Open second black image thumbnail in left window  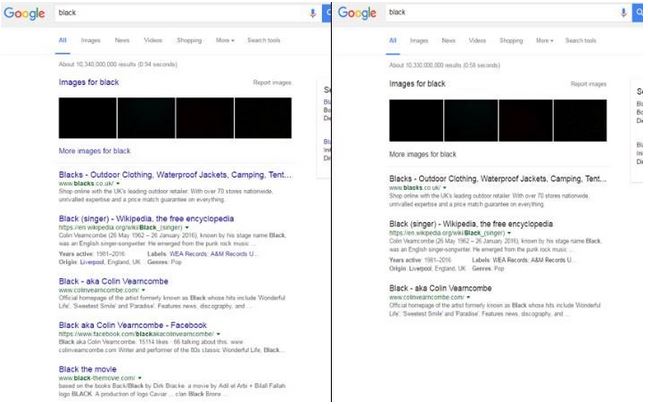(x=146, y=118)
